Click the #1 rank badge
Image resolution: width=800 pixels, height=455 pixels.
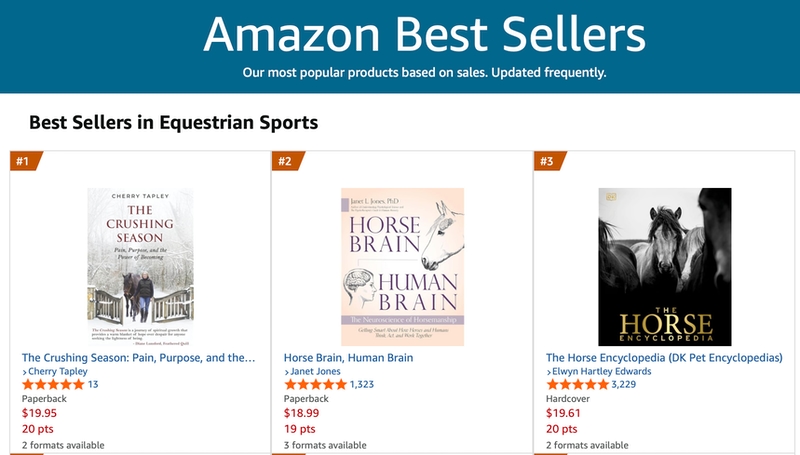[24, 162]
